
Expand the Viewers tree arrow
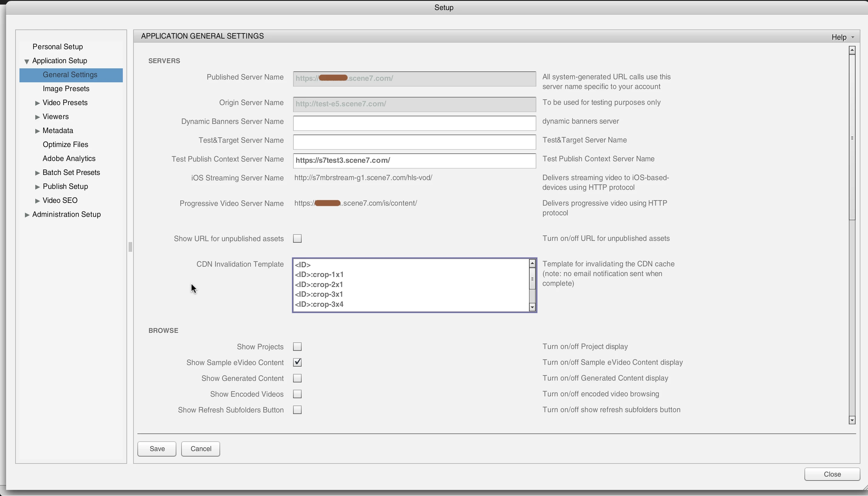click(x=37, y=117)
